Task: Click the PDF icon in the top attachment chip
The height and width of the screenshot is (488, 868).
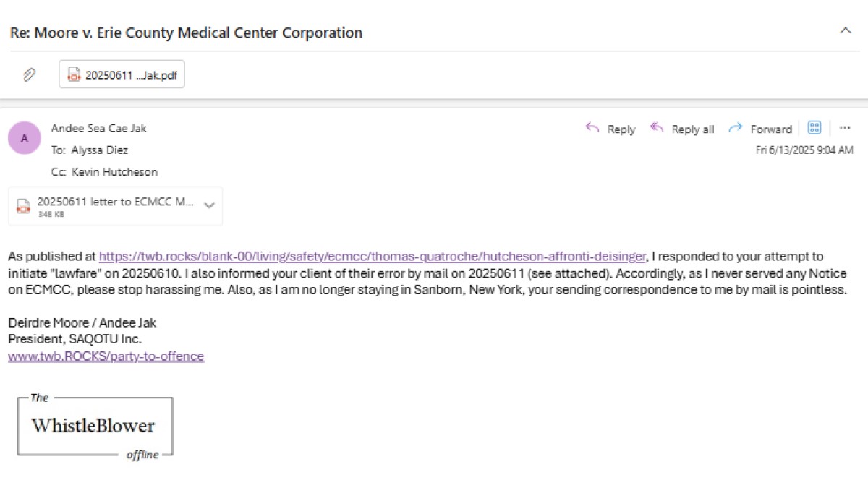Action: pyautogui.click(x=74, y=74)
